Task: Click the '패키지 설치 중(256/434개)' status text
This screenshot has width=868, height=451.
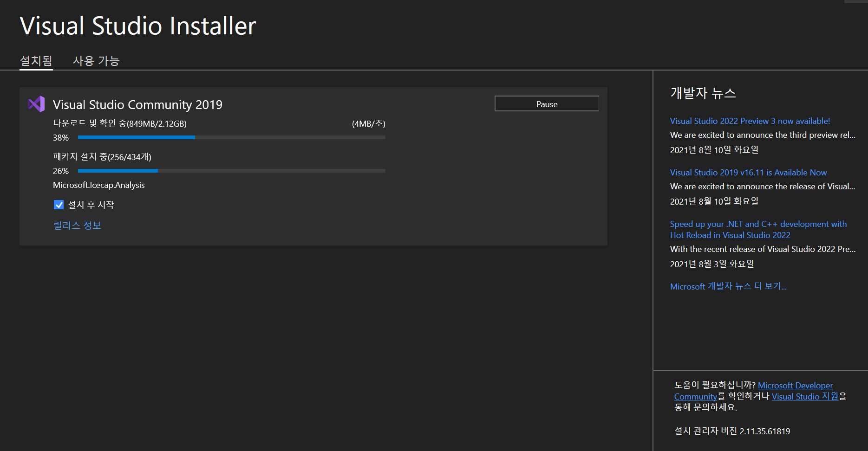Action: tap(102, 157)
